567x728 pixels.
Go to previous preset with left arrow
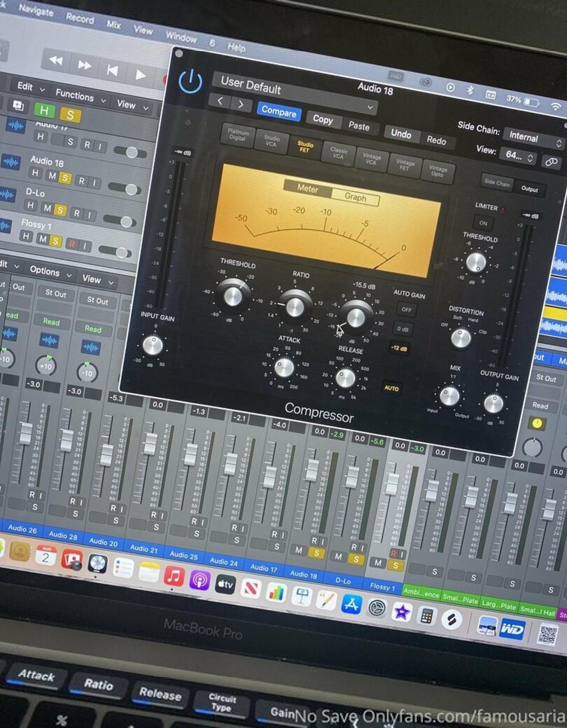[220, 101]
